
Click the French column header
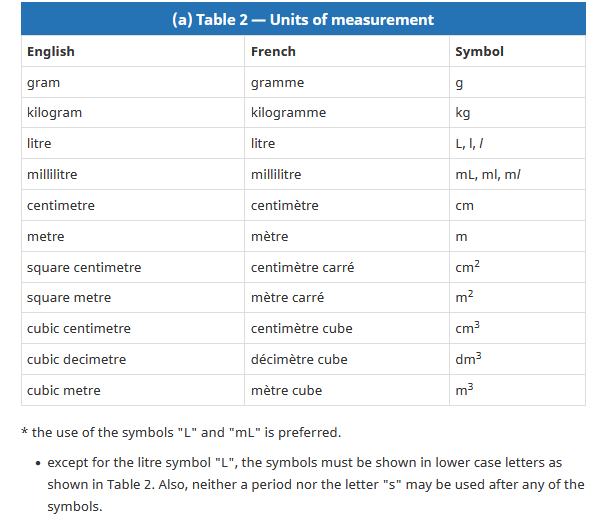(273, 51)
